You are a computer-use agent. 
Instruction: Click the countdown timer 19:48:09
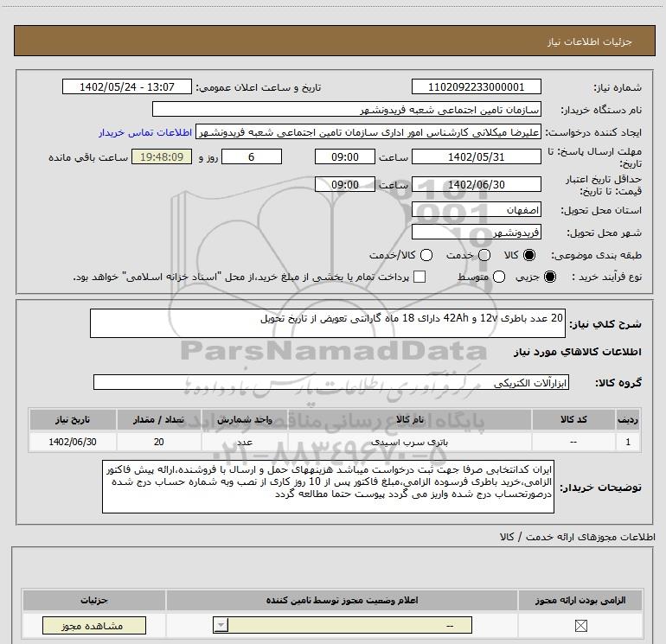162,156
